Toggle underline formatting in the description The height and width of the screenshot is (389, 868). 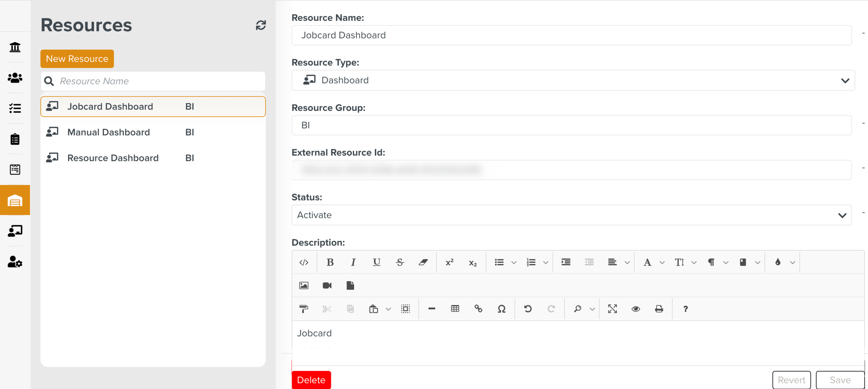click(x=376, y=262)
